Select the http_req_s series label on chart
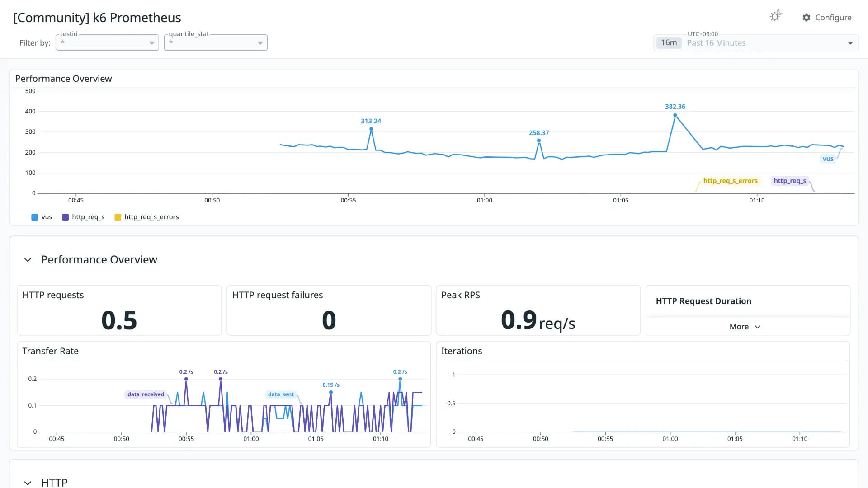 click(x=790, y=181)
